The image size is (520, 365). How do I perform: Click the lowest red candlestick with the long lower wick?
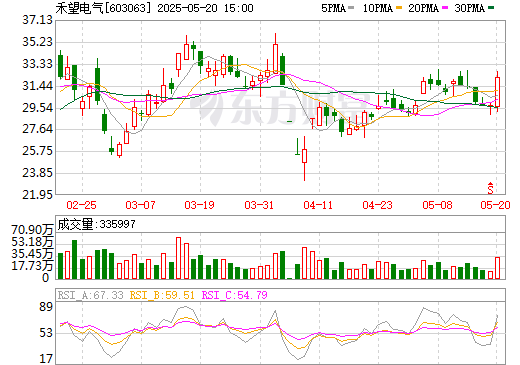point(304,158)
